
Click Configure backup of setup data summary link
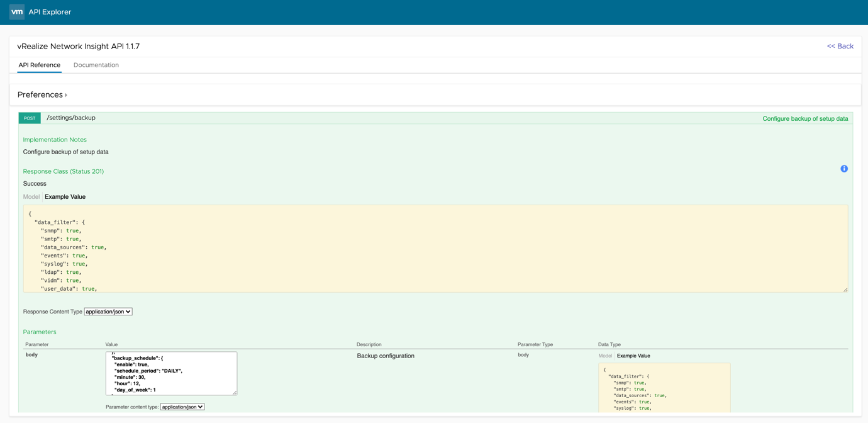click(x=805, y=118)
